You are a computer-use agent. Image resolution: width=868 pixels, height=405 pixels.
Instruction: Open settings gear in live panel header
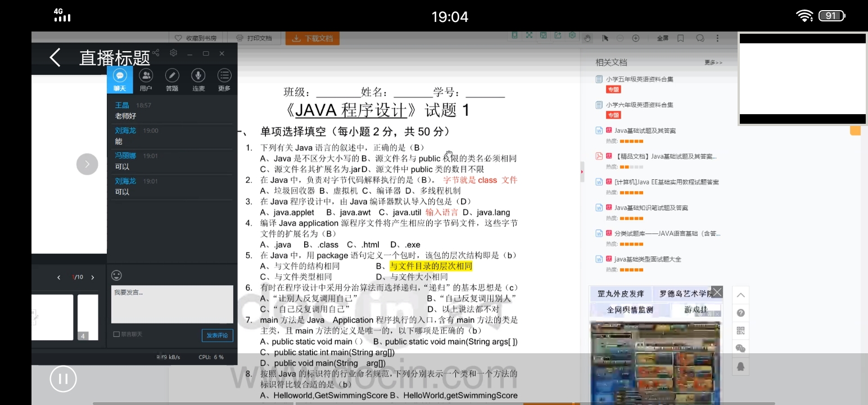[174, 53]
